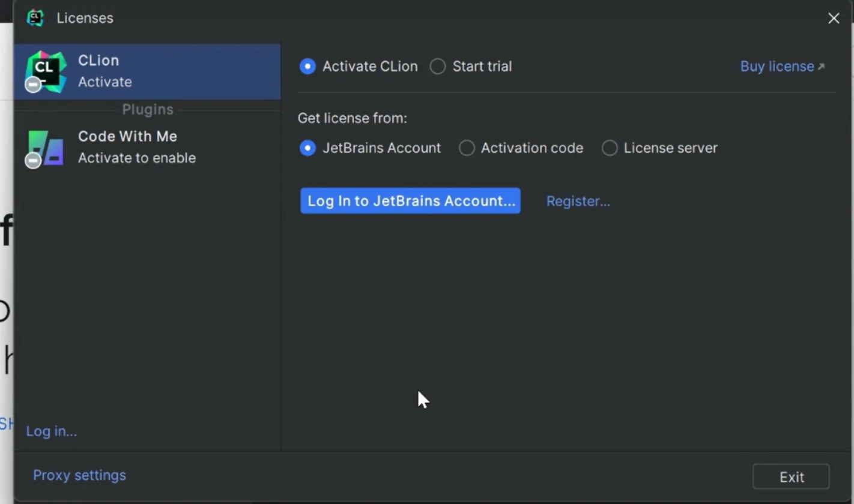The width and height of the screenshot is (854, 504).
Task: Select the Code With Me plugin entry
Action: point(147,147)
